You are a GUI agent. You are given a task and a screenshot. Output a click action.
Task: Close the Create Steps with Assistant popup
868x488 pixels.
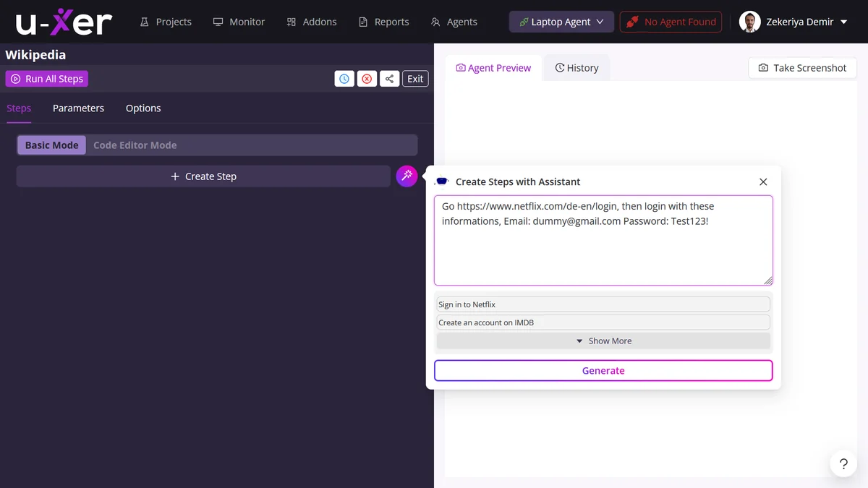(x=763, y=181)
